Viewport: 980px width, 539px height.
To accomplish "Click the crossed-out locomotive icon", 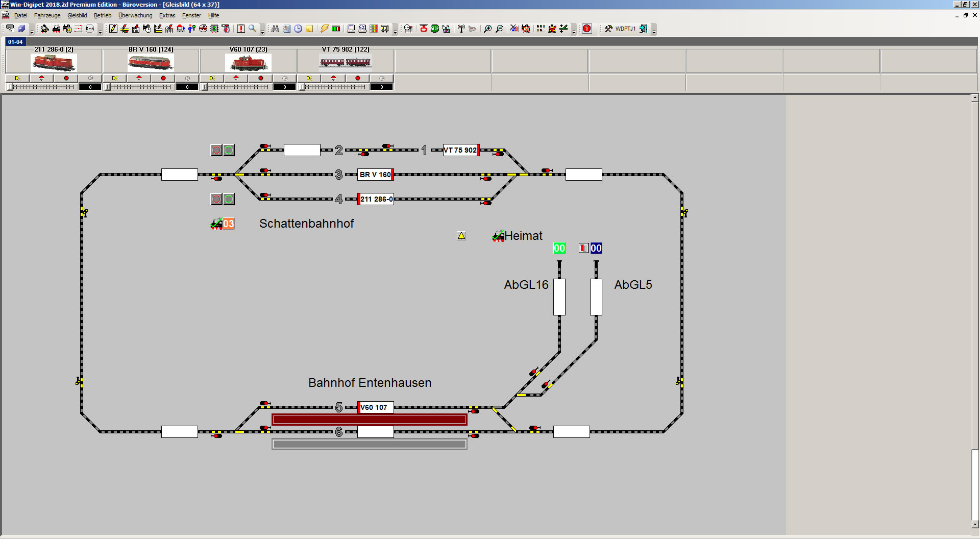I will pos(526,29).
